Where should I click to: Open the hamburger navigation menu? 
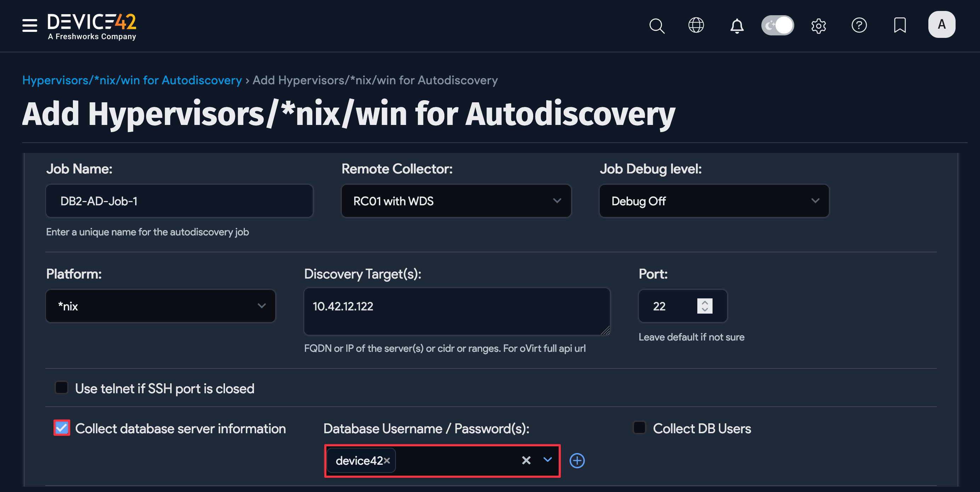[x=30, y=25]
